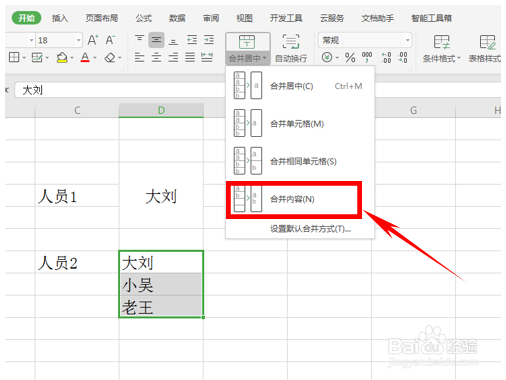Toggle middle vertical alignment

[x=156, y=40]
